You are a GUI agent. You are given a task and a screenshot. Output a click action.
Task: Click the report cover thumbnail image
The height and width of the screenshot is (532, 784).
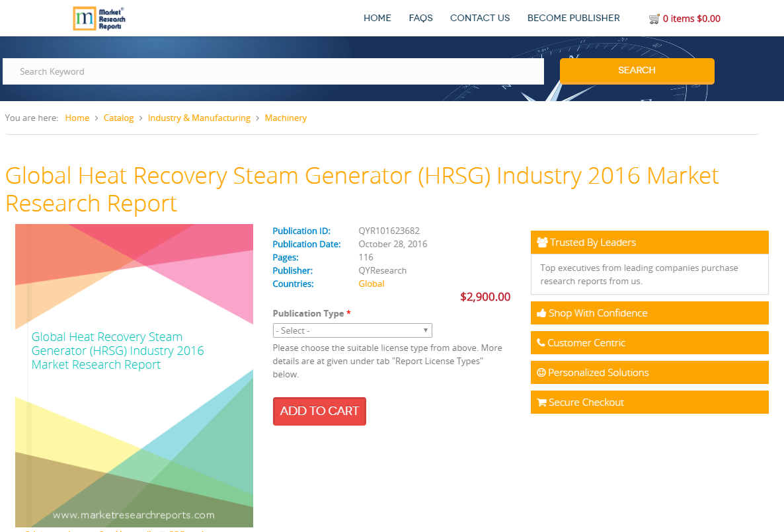pyautogui.click(x=134, y=375)
